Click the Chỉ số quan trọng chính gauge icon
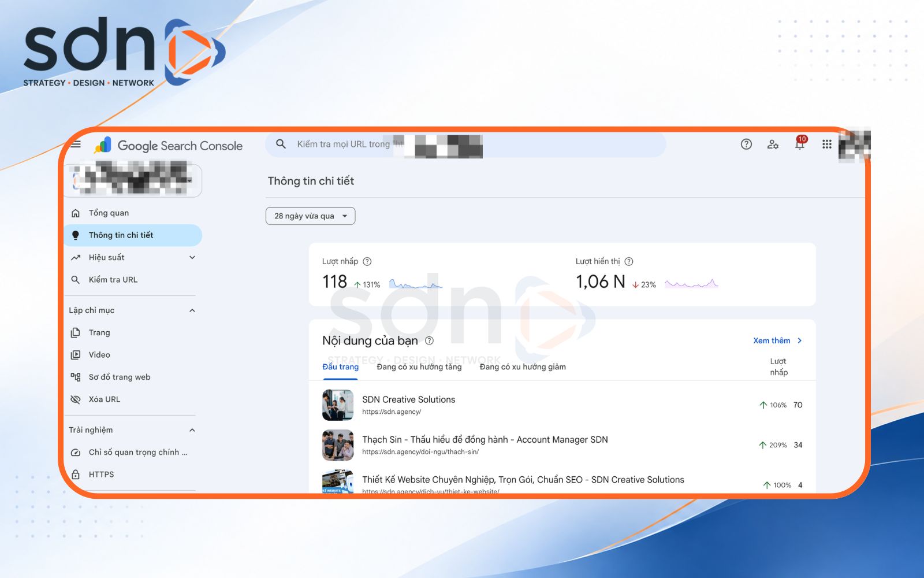The width and height of the screenshot is (924, 578). click(76, 453)
